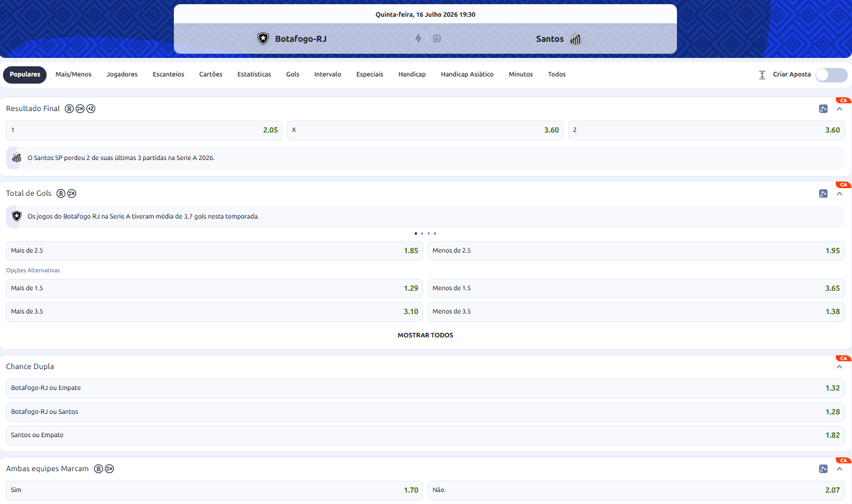Click the collapse-all markets icon beside Criar Aposta
The height and width of the screenshot is (504, 852).
point(762,75)
